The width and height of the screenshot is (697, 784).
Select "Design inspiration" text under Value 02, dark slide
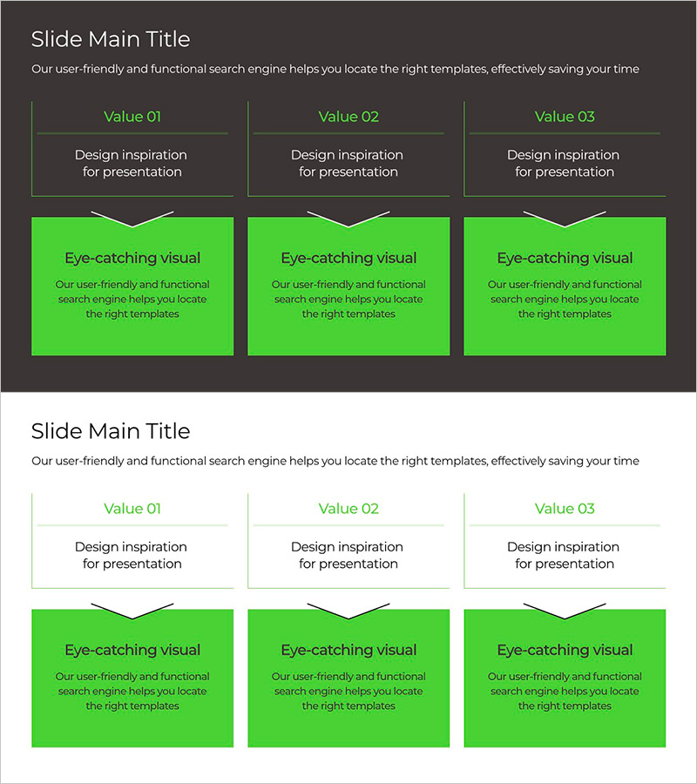point(347,155)
